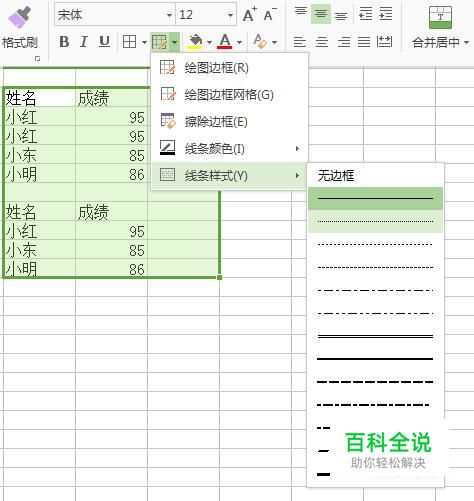This screenshot has height=501, width=474.
Task: Pick the fine dotted line style
Action: click(x=375, y=221)
